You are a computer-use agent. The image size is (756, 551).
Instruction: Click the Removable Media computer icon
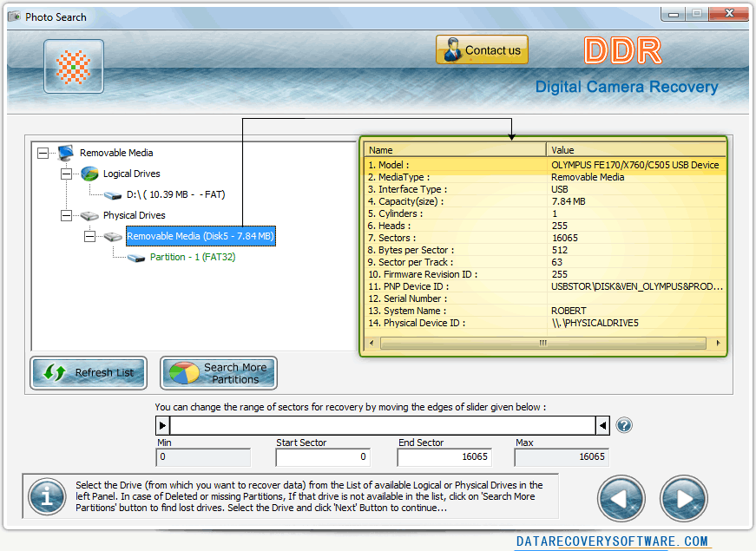coord(66,153)
